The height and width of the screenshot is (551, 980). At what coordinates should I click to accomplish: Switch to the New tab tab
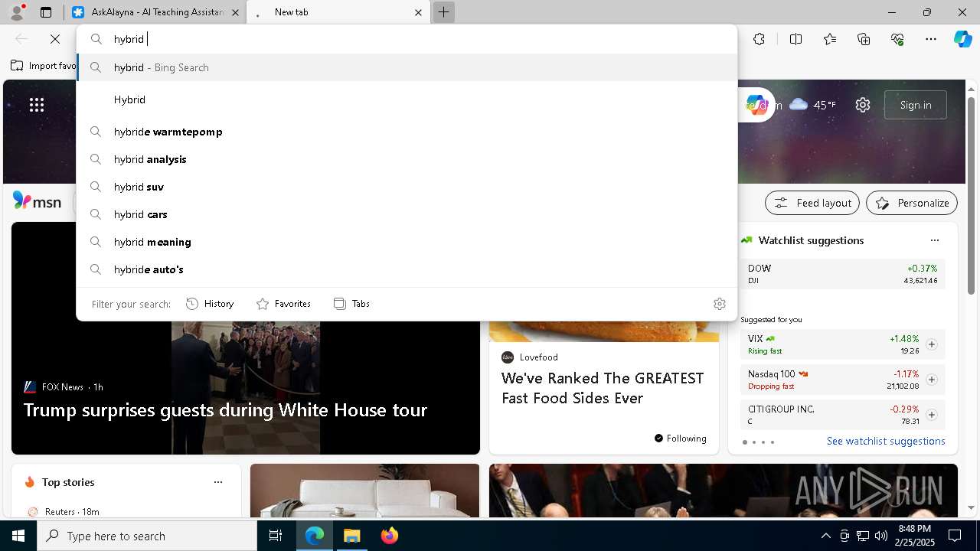click(338, 12)
